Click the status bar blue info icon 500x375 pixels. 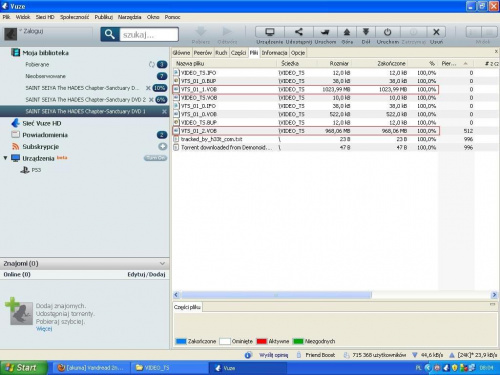click(248, 355)
